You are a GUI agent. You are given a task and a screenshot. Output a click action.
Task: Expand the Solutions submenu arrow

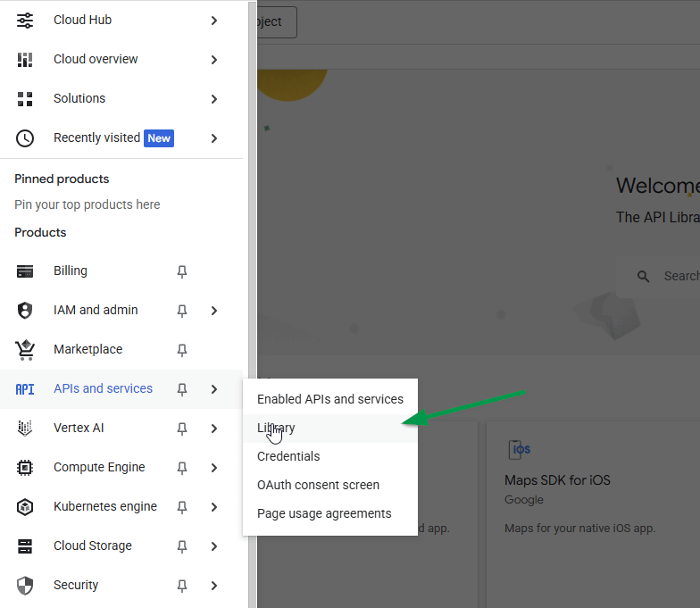click(214, 99)
